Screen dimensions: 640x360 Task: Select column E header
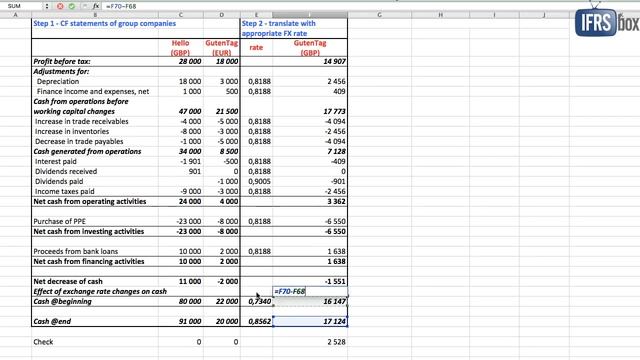pyautogui.click(x=256, y=15)
